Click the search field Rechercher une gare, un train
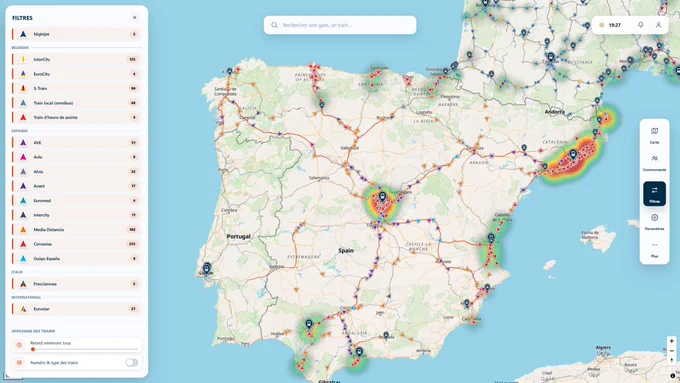Screen dimensions: 680x383 pos(340,25)
